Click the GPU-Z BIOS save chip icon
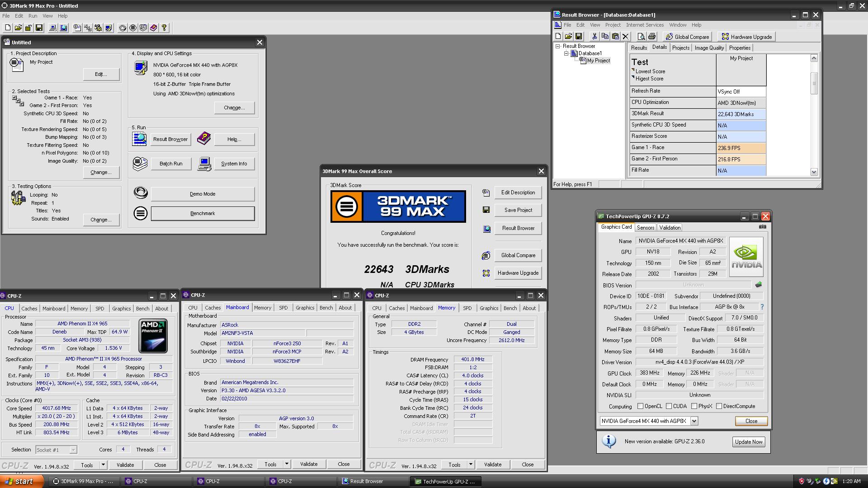868x488 pixels. coord(759,285)
